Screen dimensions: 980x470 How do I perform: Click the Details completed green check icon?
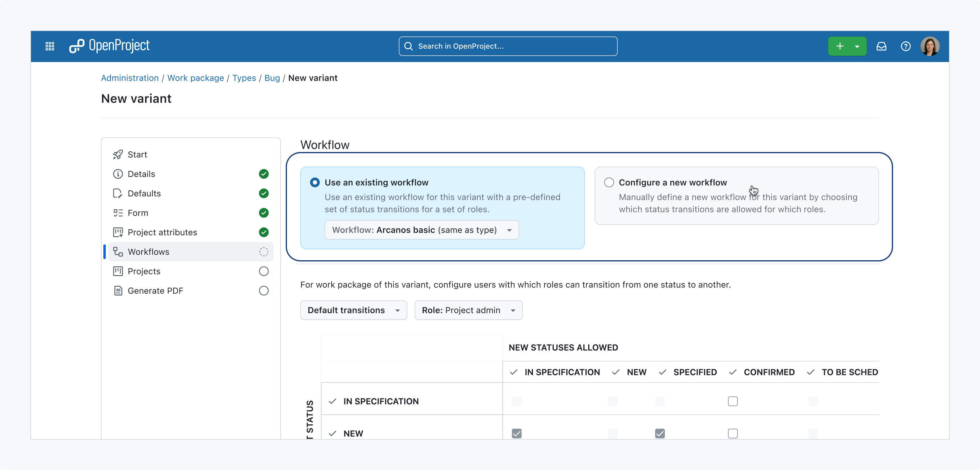point(264,174)
